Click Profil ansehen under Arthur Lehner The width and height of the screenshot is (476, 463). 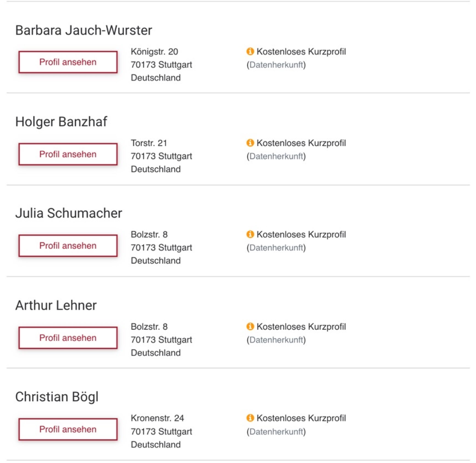pyautogui.click(x=68, y=338)
